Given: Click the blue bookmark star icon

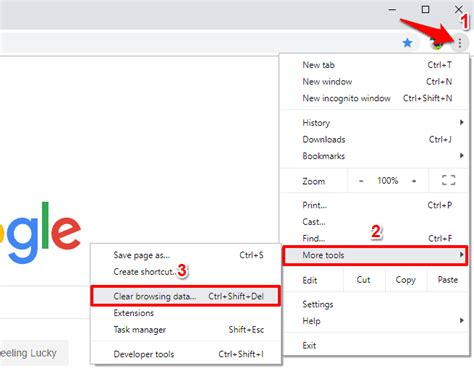Looking at the screenshot, I should (407, 43).
